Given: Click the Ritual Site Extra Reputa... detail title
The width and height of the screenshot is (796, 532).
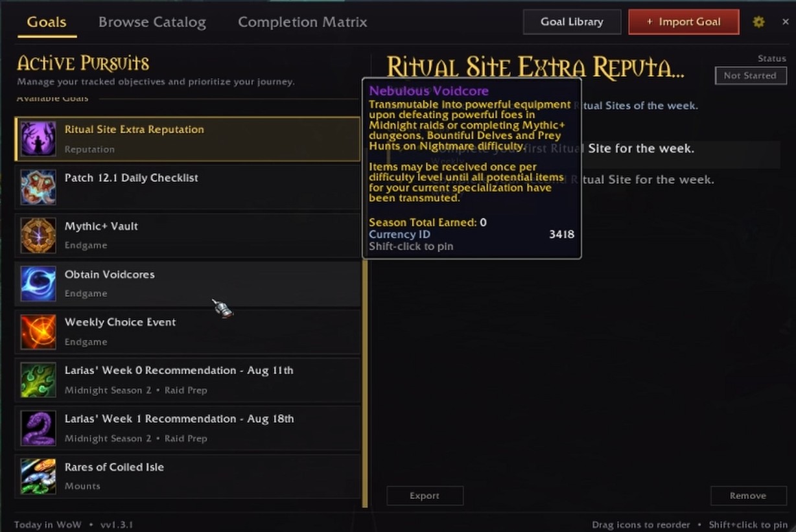Looking at the screenshot, I should tap(535, 67).
